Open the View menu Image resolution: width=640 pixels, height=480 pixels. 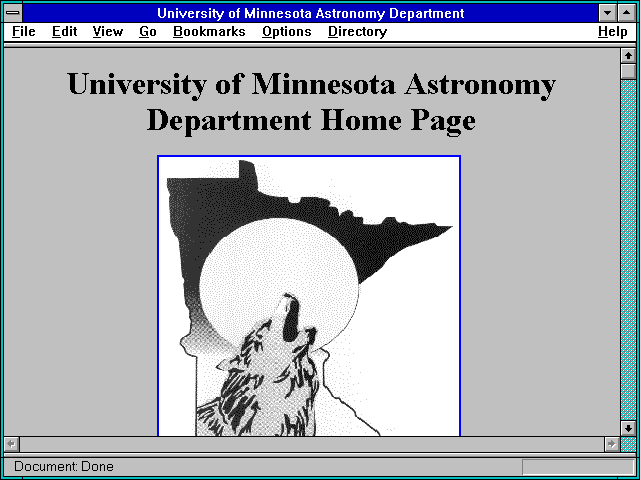(107, 32)
